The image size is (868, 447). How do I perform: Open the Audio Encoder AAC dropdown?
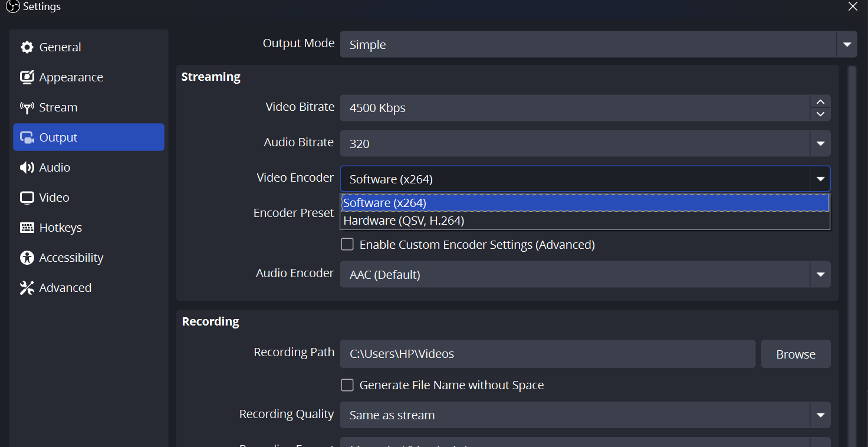[820, 274]
